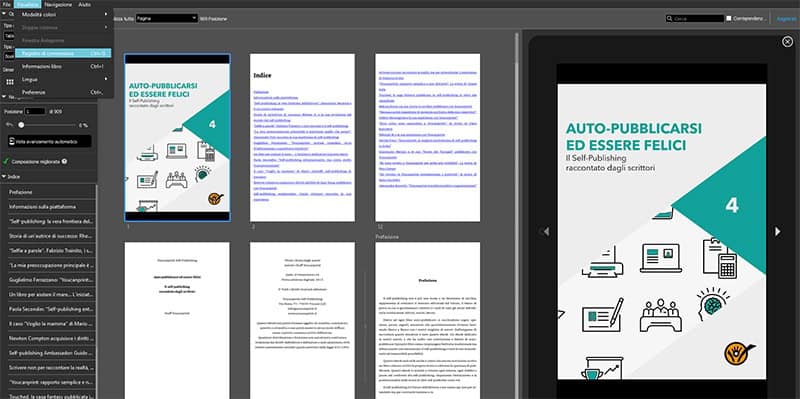Select the second index links page thumbnail
800x399 pixels.
tap(428, 137)
